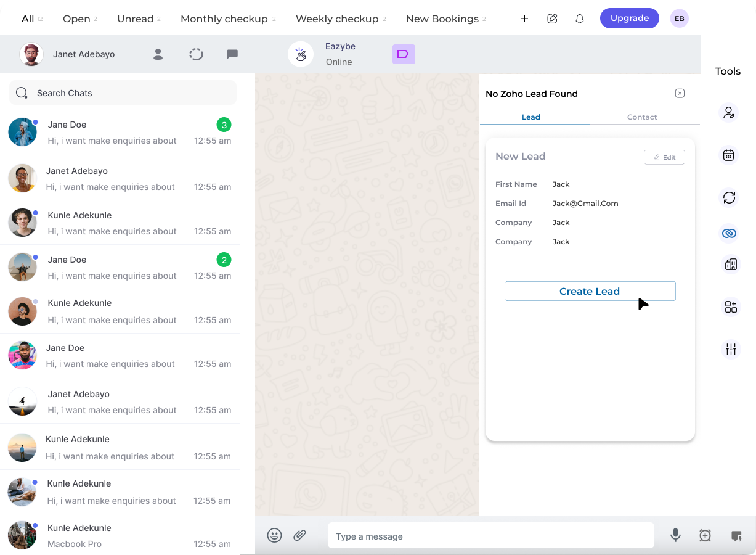Open the filter settings sliders icon
This screenshot has width=756, height=555.
pyautogui.click(x=730, y=349)
